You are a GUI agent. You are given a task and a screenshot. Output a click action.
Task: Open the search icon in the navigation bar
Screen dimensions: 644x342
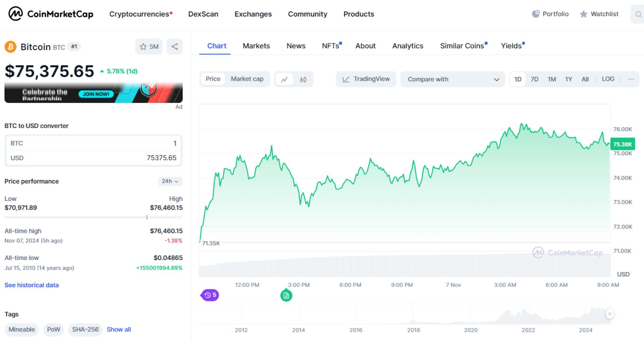click(x=638, y=14)
